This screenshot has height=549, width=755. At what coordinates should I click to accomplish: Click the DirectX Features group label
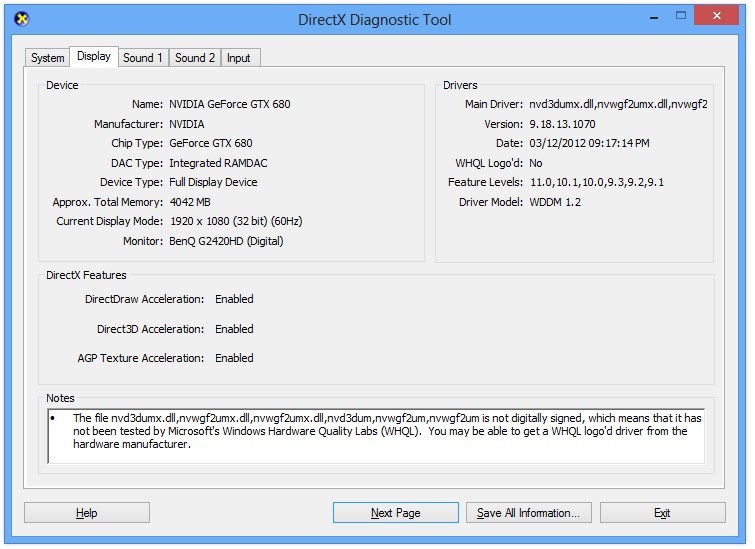click(x=86, y=275)
